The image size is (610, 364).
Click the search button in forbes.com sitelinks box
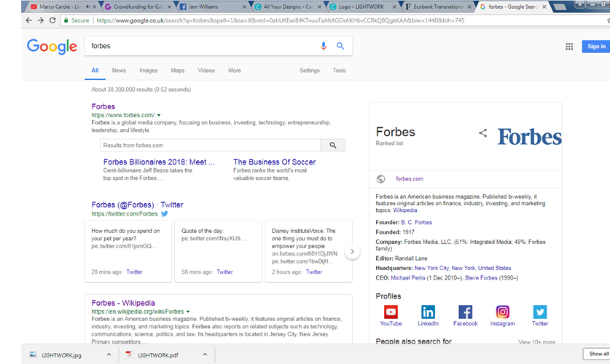(x=333, y=146)
